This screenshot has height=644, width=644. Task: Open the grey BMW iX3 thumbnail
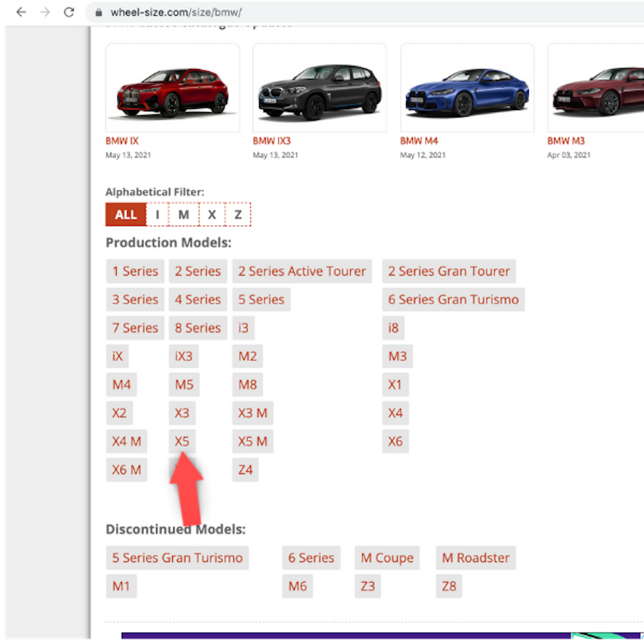(320, 87)
